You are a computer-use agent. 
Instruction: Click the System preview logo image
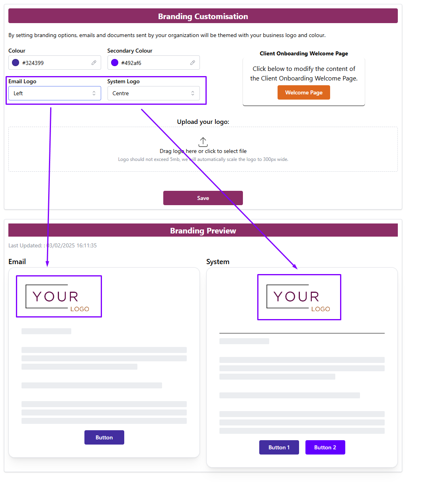click(x=299, y=297)
